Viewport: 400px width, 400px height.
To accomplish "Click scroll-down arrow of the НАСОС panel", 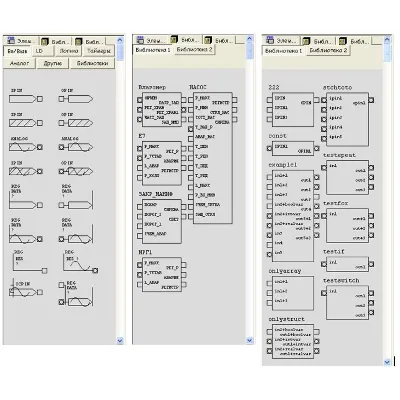I will pos(250,340).
